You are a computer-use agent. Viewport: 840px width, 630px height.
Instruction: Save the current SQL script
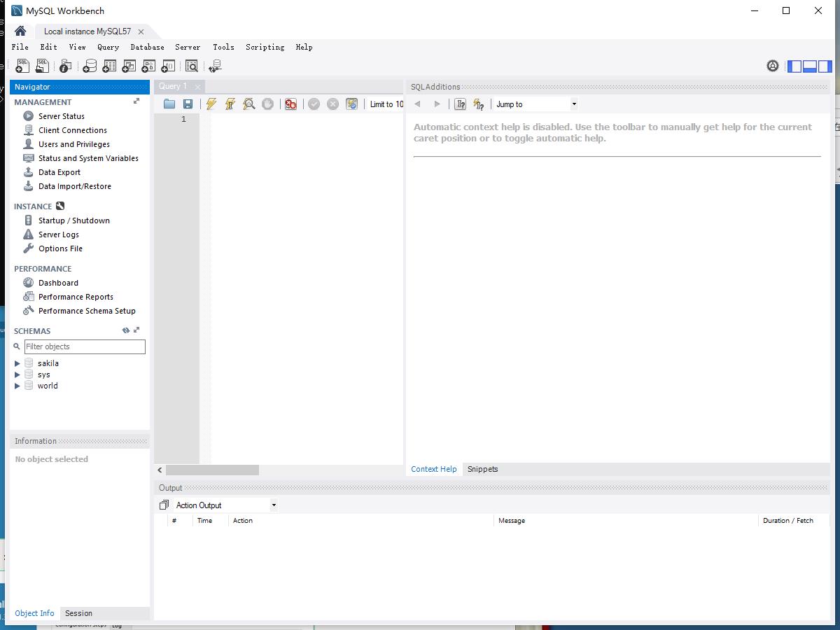[x=188, y=104]
